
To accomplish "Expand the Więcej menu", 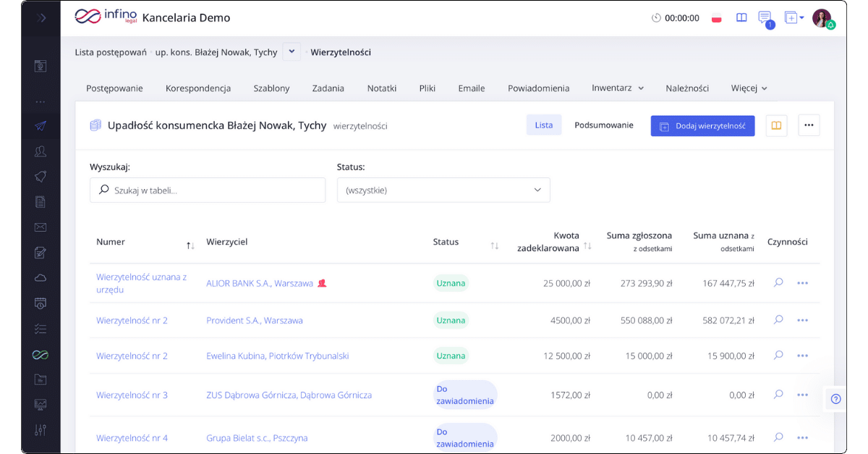I will point(749,88).
